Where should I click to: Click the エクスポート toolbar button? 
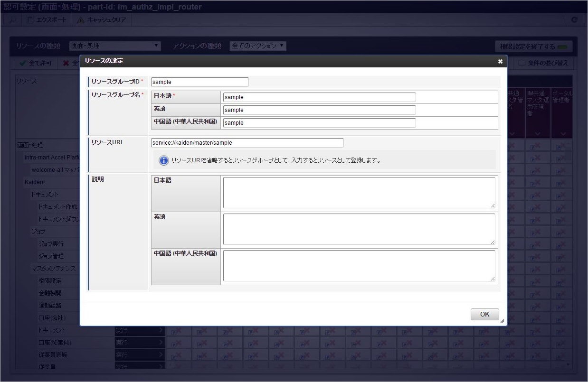pos(47,20)
